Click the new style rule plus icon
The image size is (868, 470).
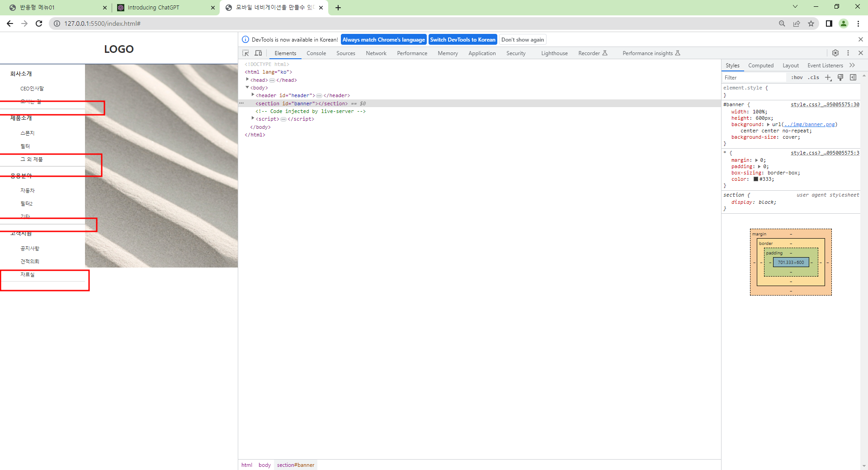(x=828, y=77)
